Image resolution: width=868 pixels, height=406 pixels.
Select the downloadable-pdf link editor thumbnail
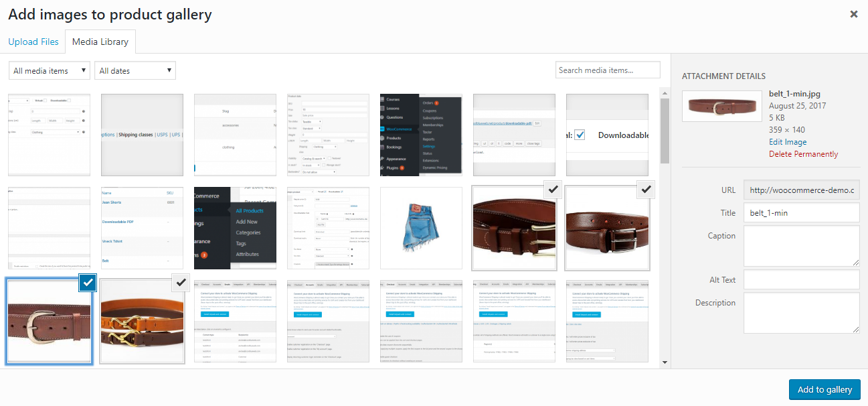pos(514,135)
